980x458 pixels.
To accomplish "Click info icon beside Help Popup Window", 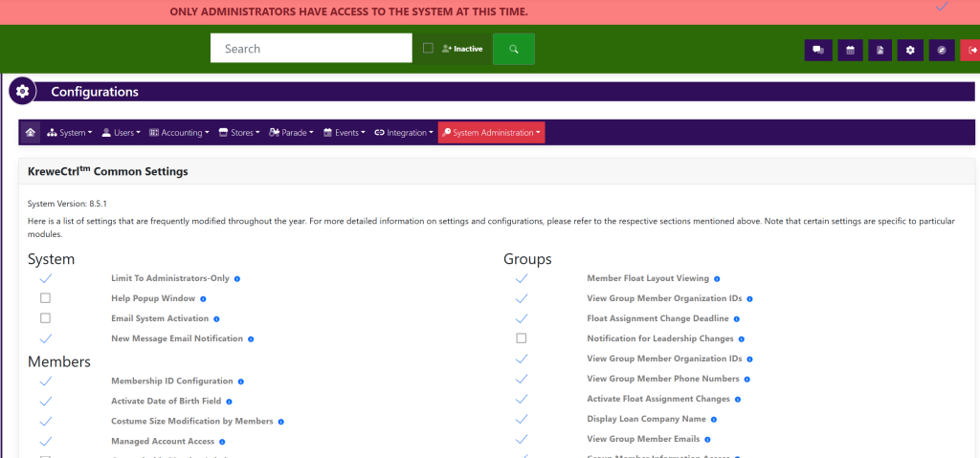I will tap(204, 299).
